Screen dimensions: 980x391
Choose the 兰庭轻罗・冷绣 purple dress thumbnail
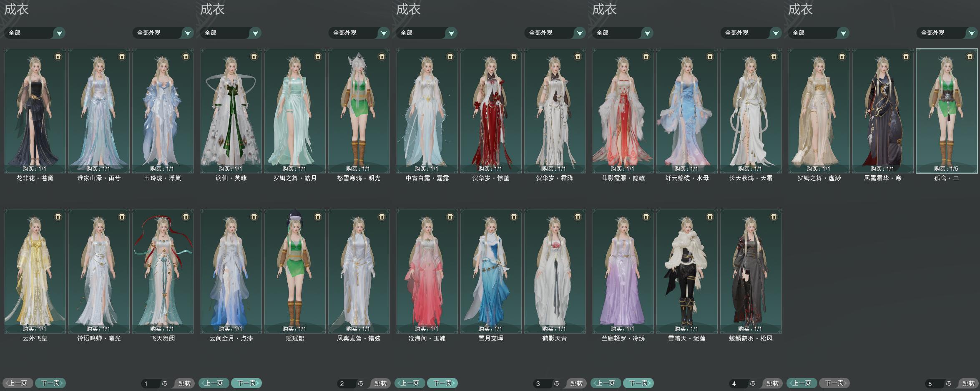point(623,271)
